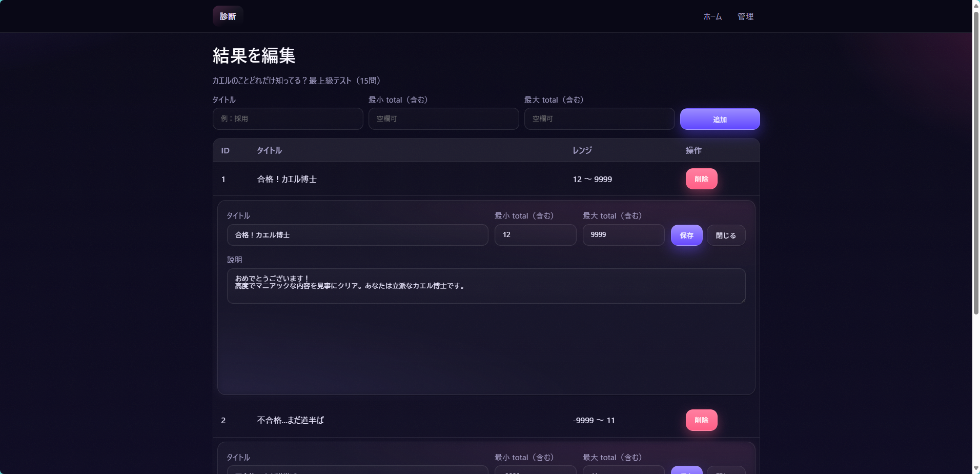Grab the 説明 textarea resize handle
The image size is (980, 474).
[x=742, y=300]
